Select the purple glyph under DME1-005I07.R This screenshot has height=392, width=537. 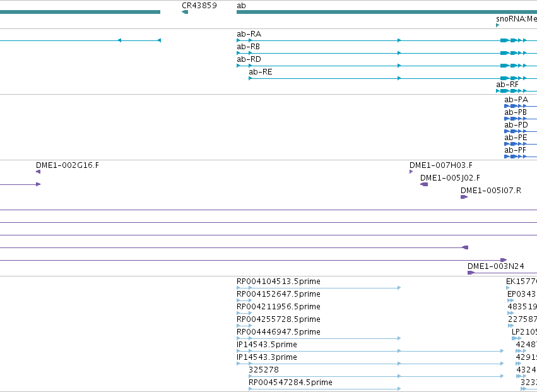click(464, 197)
